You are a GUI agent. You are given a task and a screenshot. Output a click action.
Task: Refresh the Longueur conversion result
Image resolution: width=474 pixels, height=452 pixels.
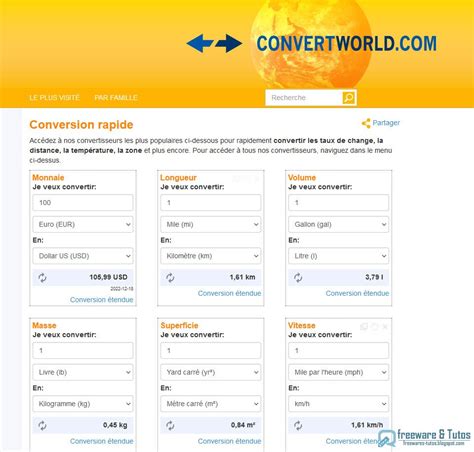coord(170,277)
